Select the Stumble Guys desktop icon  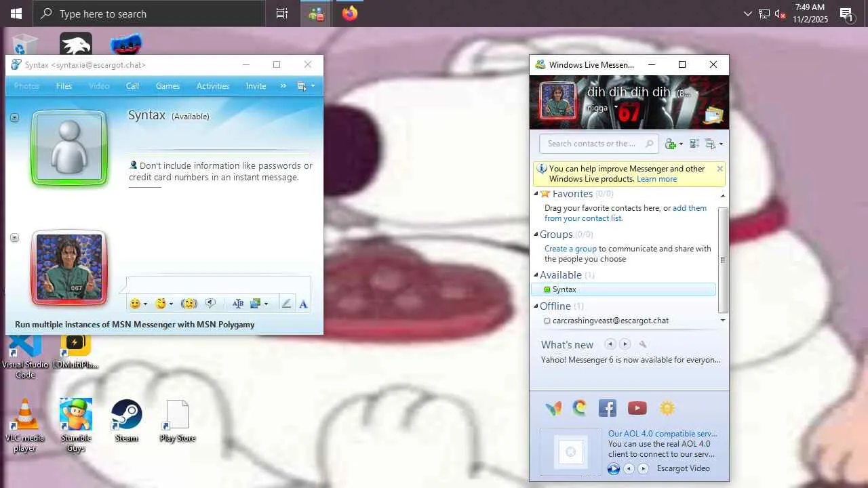[x=76, y=425]
